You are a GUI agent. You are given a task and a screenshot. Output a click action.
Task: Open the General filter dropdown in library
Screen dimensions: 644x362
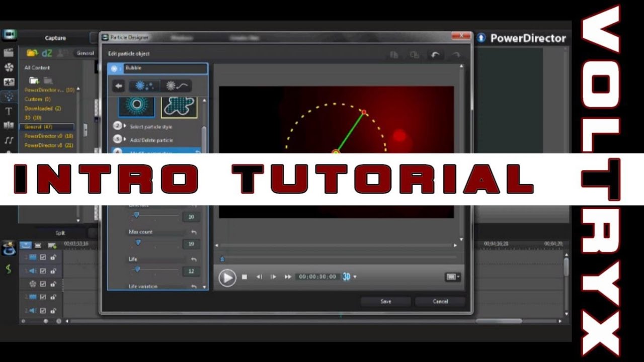click(85, 53)
